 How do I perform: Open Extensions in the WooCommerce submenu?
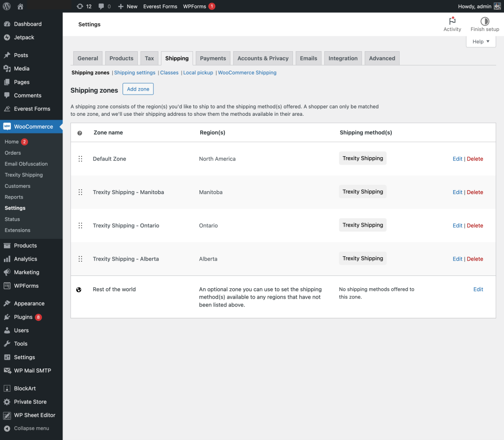(x=17, y=230)
